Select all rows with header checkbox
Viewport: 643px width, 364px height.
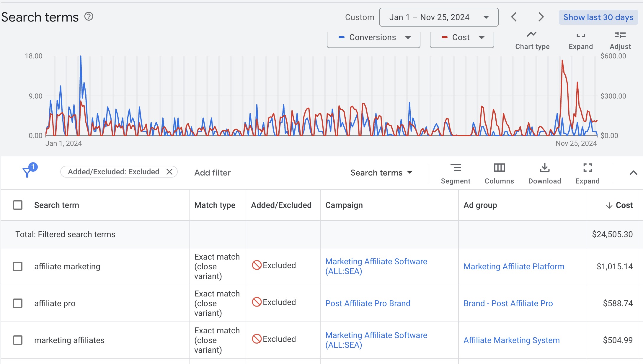18,205
